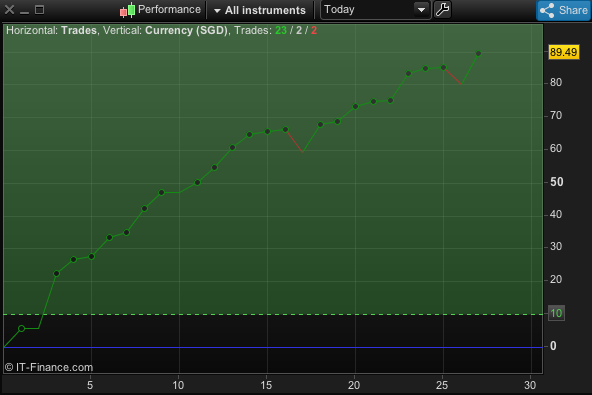Image resolution: width=592 pixels, height=395 pixels.
Task: Click the share network icon
Action: [547, 10]
